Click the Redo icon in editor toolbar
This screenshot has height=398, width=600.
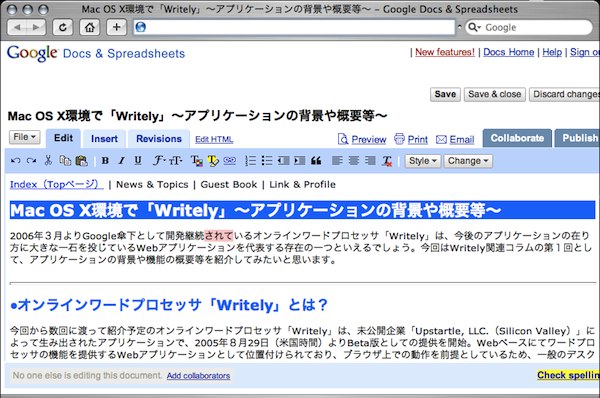point(31,161)
